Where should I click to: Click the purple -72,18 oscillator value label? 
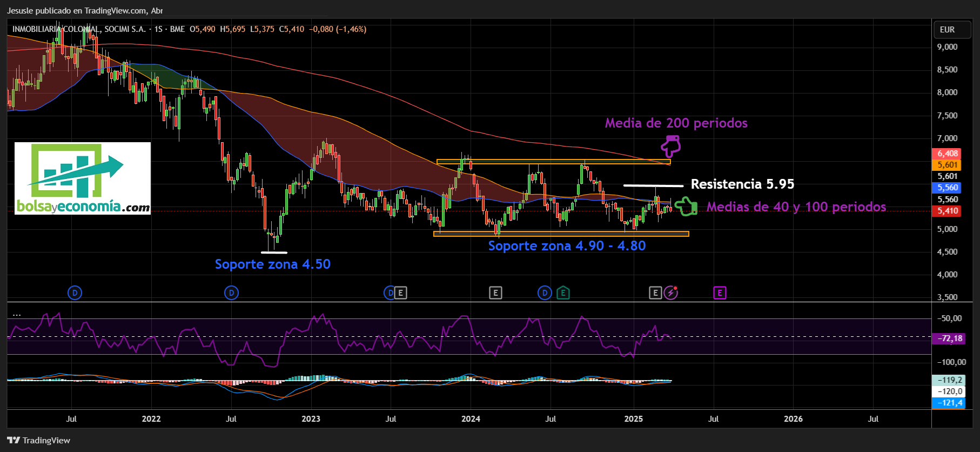pyautogui.click(x=949, y=338)
